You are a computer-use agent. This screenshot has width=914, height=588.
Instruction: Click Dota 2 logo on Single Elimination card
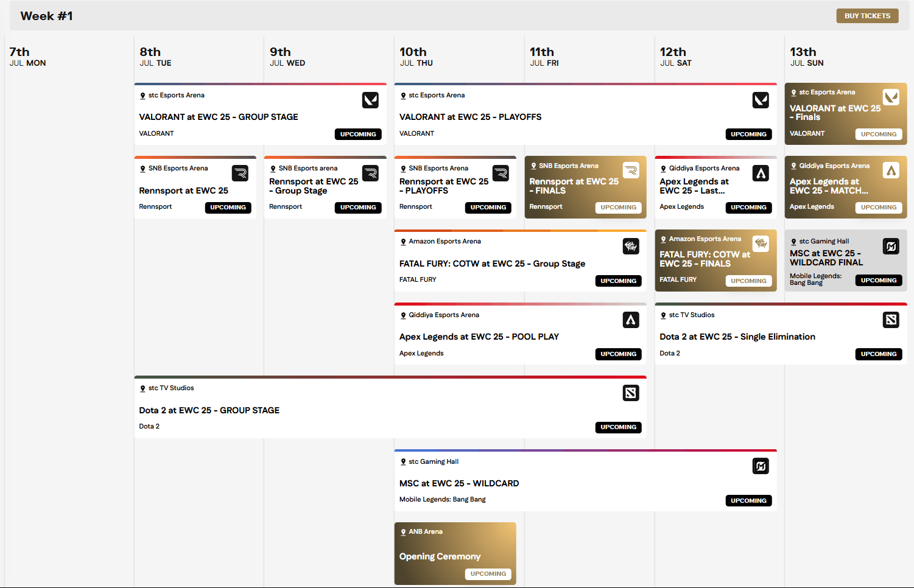pyautogui.click(x=891, y=320)
